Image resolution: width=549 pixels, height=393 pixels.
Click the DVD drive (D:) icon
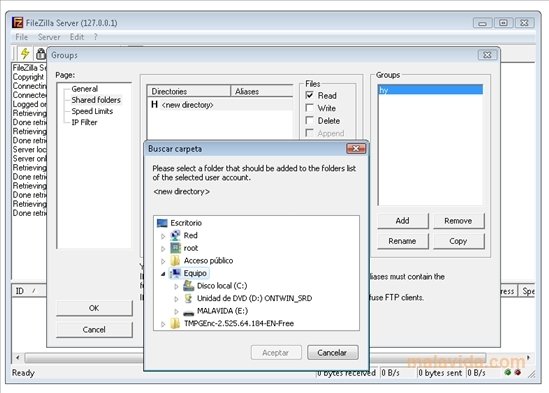(188, 298)
